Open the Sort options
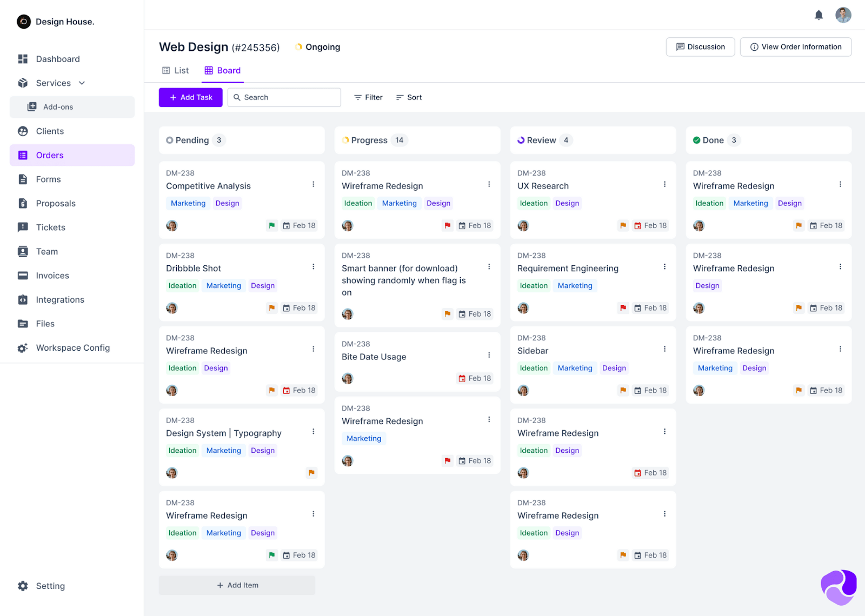 (x=409, y=97)
